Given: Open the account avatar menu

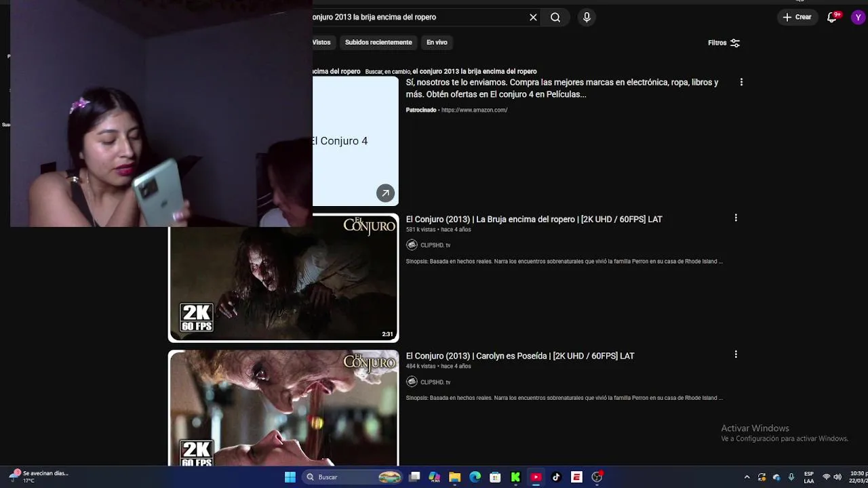Looking at the screenshot, I should [x=858, y=17].
